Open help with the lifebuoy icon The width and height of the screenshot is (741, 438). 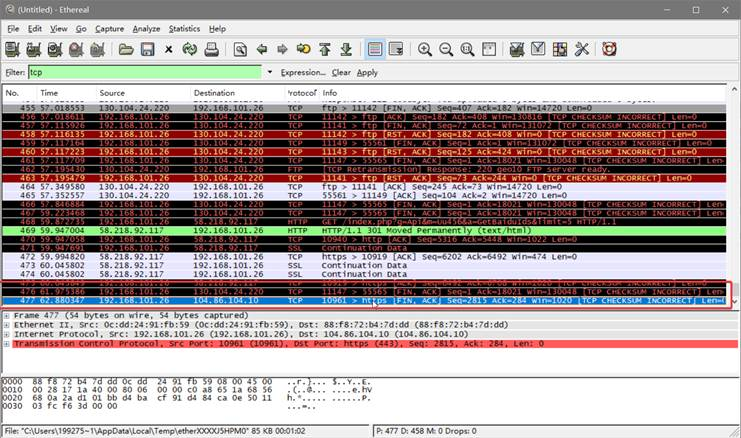pos(609,49)
